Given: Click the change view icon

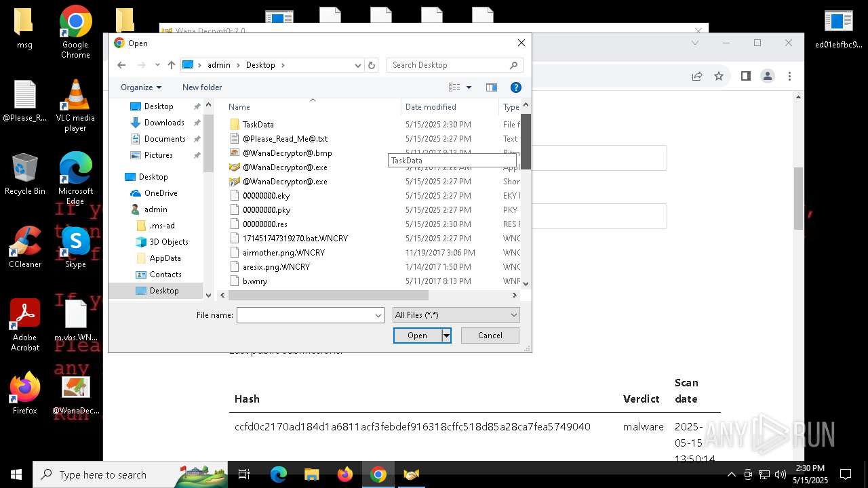Looking at the screenshot, I should pos(454,87).
